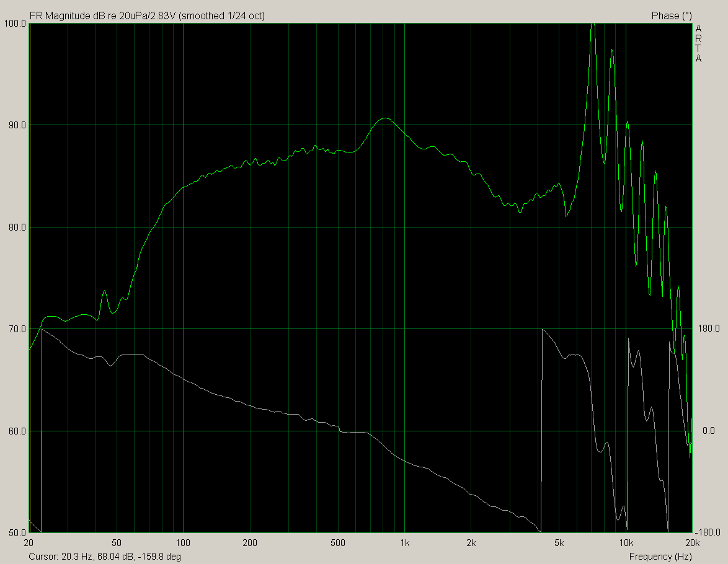
Task: Click the 50.0 dB axis value
Action: coord(16,532)
